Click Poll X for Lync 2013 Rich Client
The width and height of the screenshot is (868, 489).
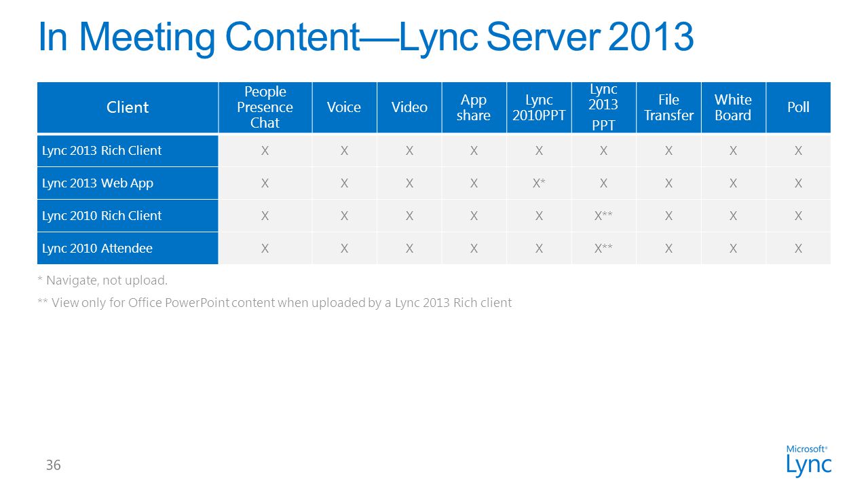point(798,151)
